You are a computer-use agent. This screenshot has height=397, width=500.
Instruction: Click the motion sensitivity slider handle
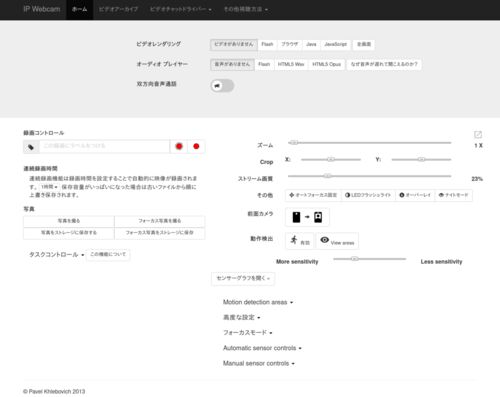click(355, 259)
